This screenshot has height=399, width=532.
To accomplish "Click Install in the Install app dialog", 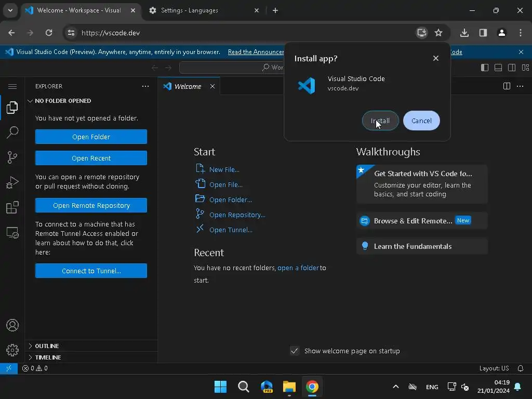I will click(x=380, y=121).
